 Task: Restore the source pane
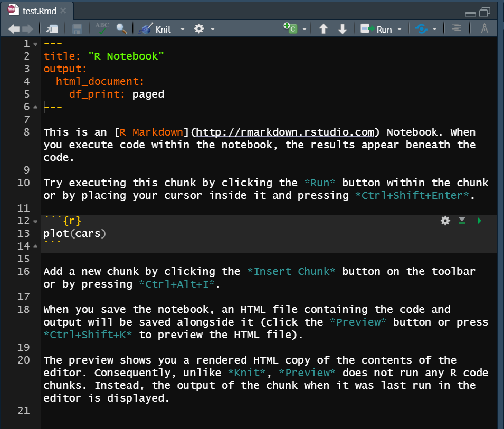pos(484,12)
